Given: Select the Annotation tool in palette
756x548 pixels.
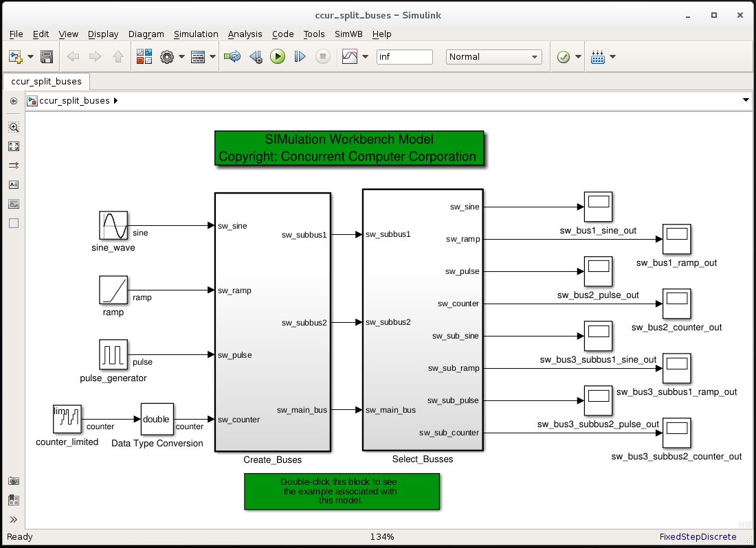Looking at the screenshot, I should pyautogui.click(x=14, y=185).
